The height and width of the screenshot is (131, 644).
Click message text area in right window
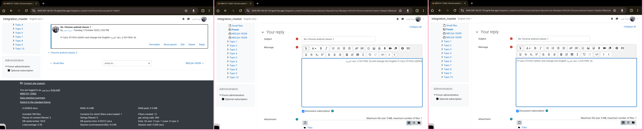[576, 82]
